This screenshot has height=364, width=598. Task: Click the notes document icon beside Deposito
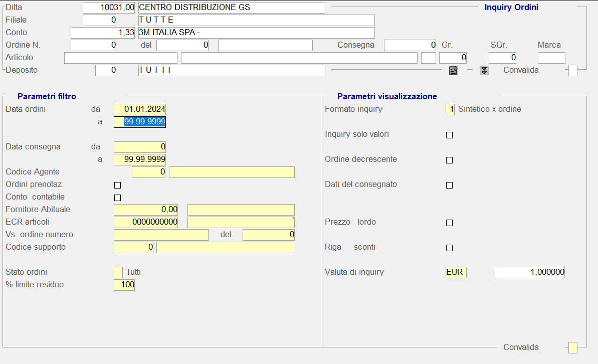[453, 71]
